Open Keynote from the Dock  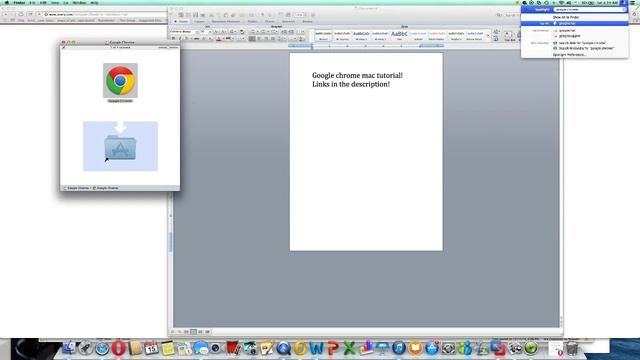coord(382,348)
